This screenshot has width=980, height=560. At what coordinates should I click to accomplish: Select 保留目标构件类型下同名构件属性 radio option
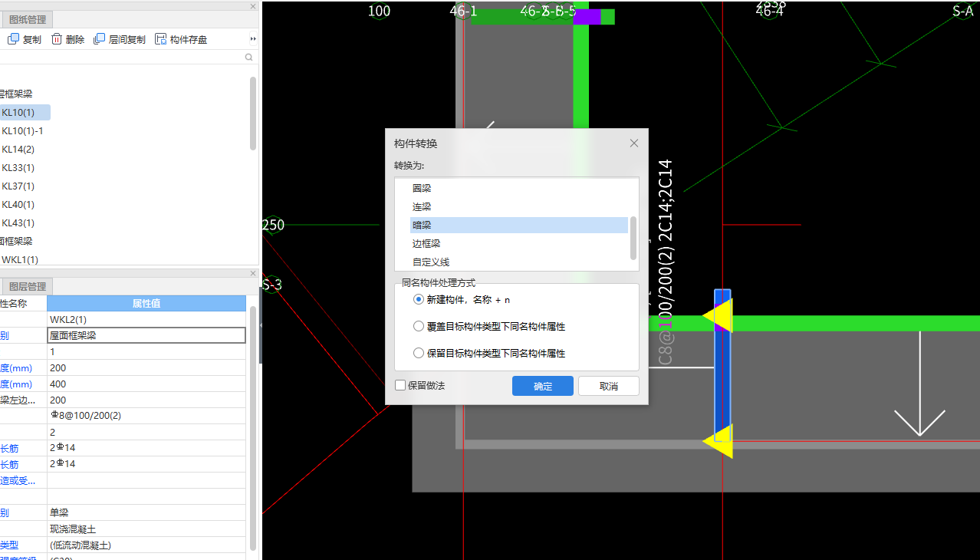pos(418,353)
